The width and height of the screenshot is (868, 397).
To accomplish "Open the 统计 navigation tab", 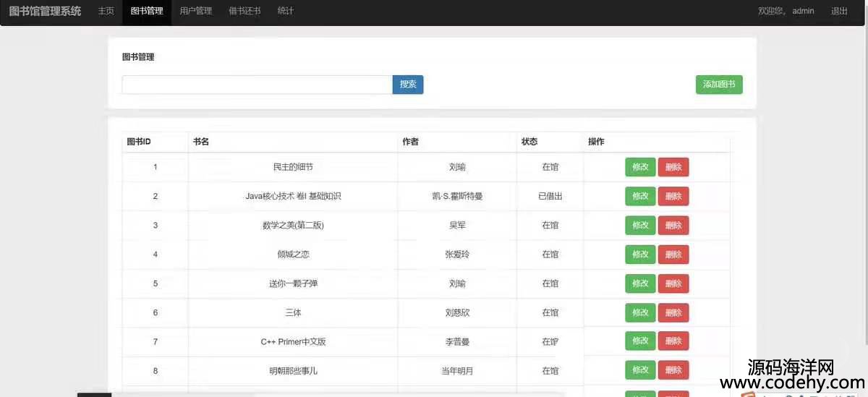I will (x=286, y=12).
